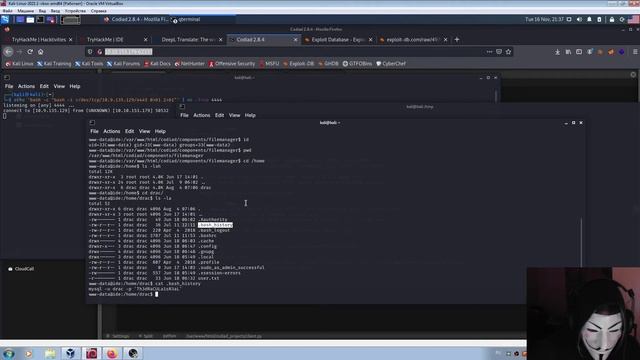This screenshot has height=360, width=640.
Task: Open View menu in front terminal
Action: [144, 131]
